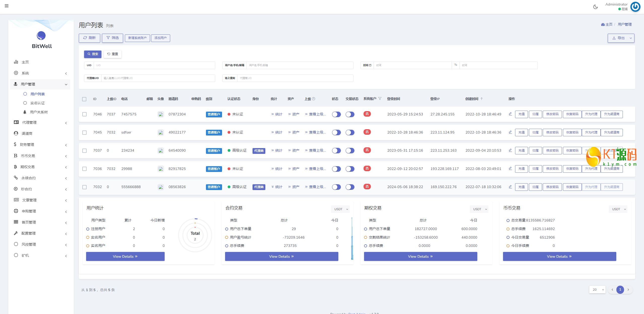Sort by 创建时间 arrow icon

[482, 99]
